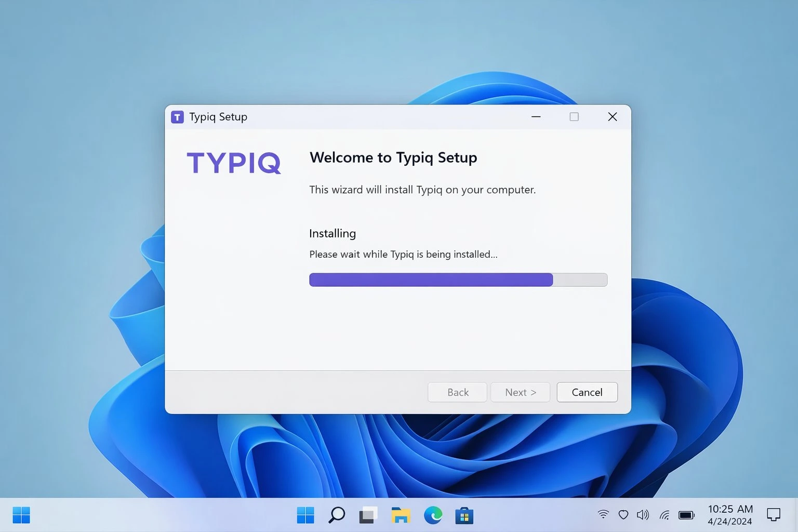
Task: Click the installation progress bar
Action: coord(458,280)
